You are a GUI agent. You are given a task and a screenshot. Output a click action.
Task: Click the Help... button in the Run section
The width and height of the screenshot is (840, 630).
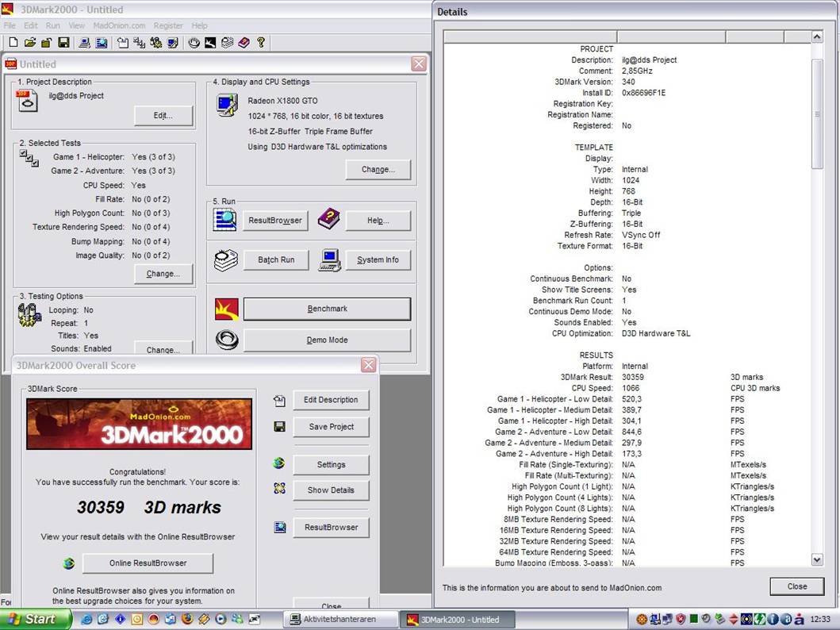(x=378, y=220)
